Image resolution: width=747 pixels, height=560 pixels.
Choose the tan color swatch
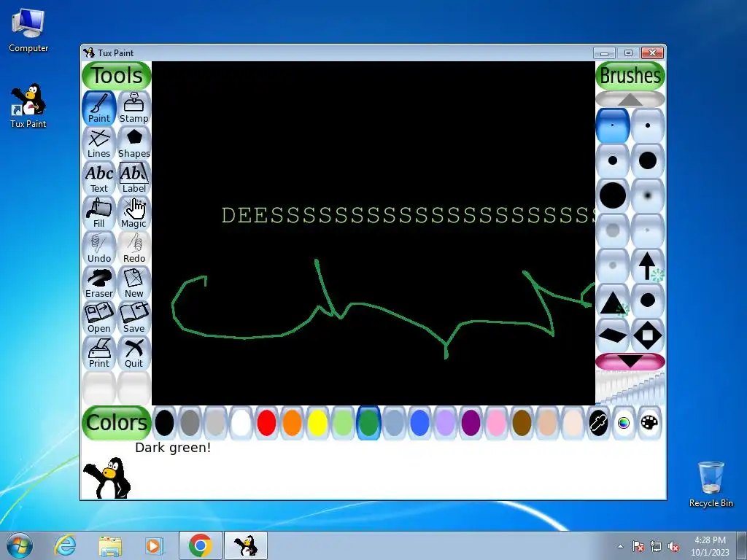(547, 423)
